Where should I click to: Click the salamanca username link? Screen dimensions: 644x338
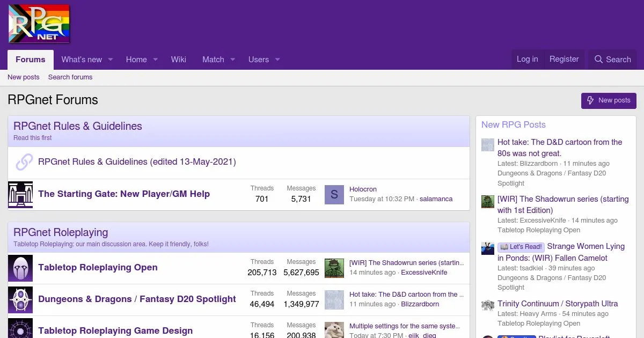point(436,199)
